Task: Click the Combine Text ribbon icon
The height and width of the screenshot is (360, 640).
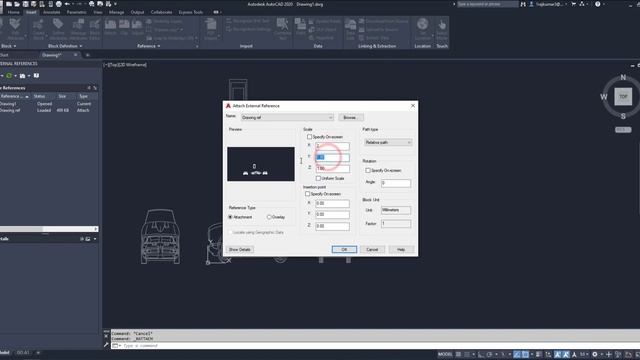Action: tap(282, 29)
